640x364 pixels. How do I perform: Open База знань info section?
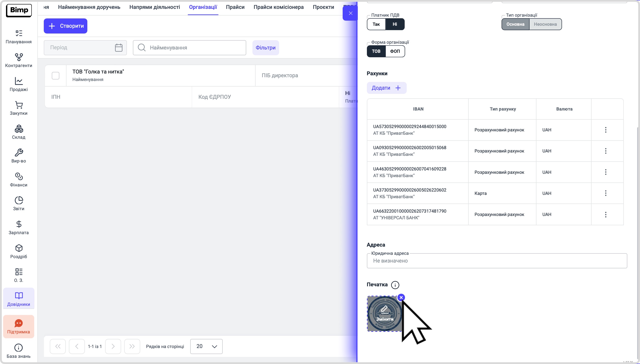click(x=18, y=351)
